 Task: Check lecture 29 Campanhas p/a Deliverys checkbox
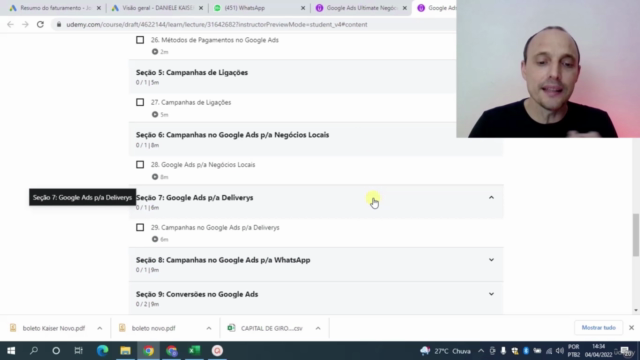(140, 227)
